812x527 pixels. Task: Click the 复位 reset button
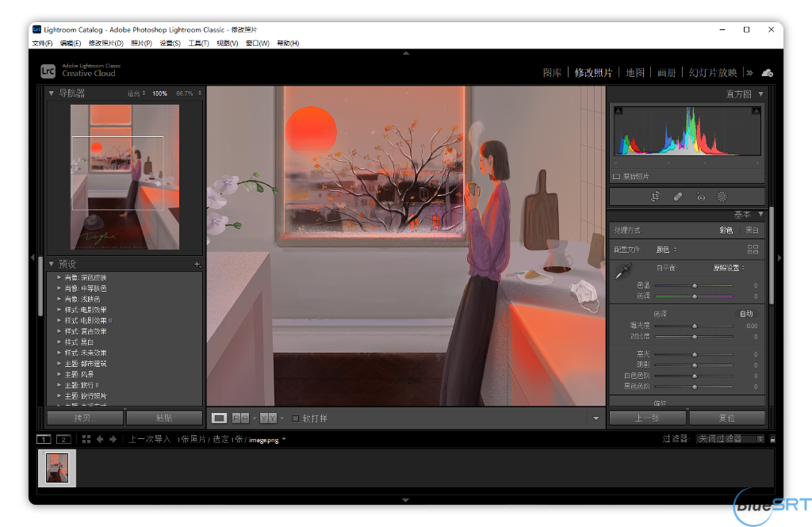[x=728, y=417]
